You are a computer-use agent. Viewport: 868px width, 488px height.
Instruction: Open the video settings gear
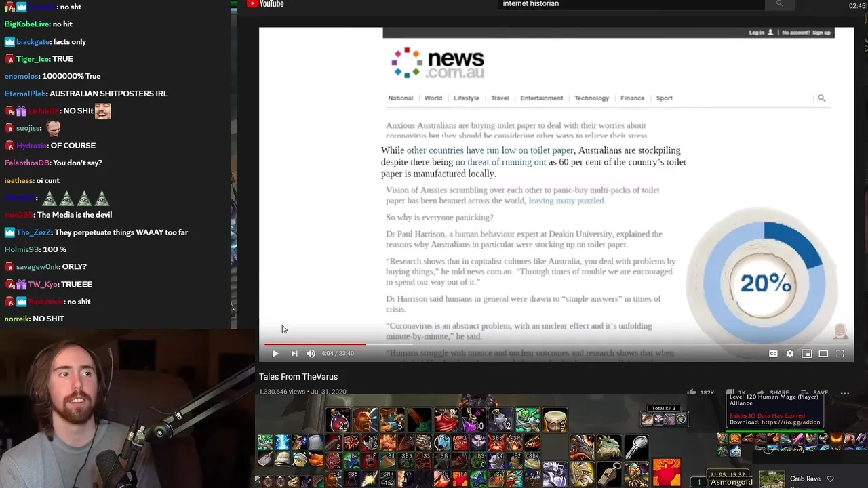(x=790, y=353)
